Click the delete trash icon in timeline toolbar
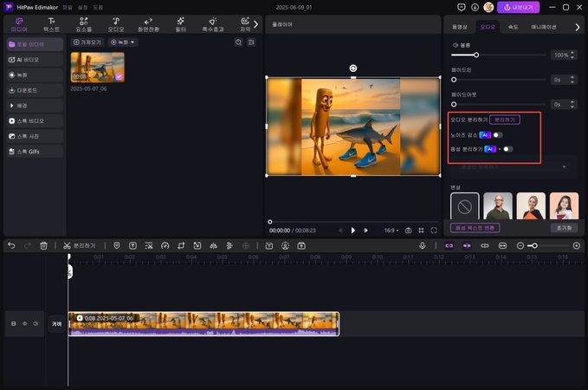The height and width of the screenshot is (390, 588). (x=44, y=246)
